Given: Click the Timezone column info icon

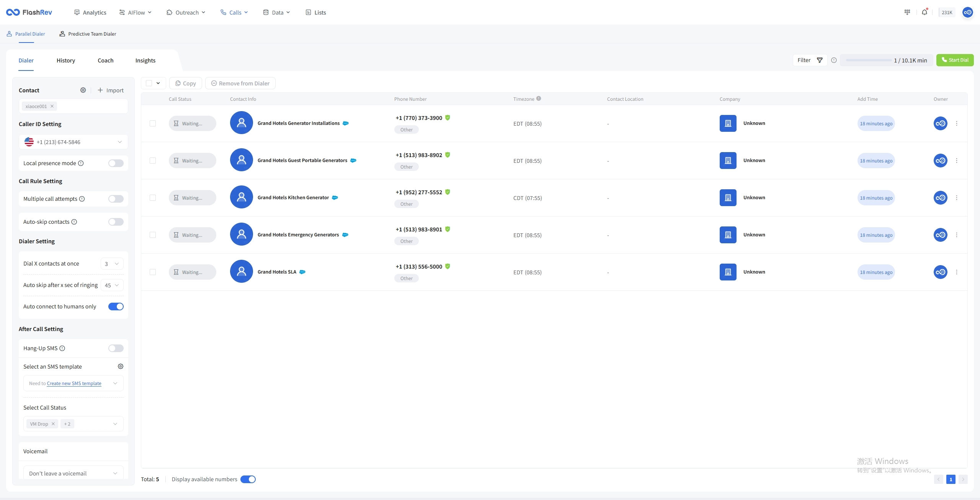Looking at the screenshot, I should [539, 98].
